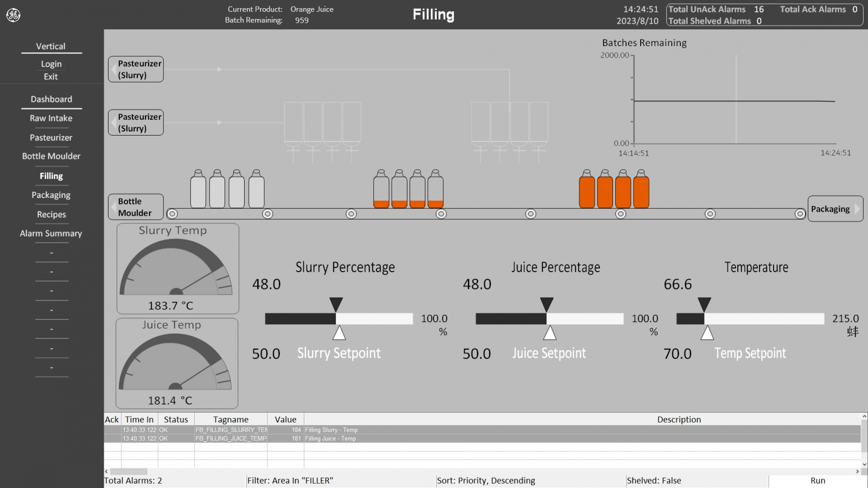Click the Tagname column header

(x=231, y=420)
